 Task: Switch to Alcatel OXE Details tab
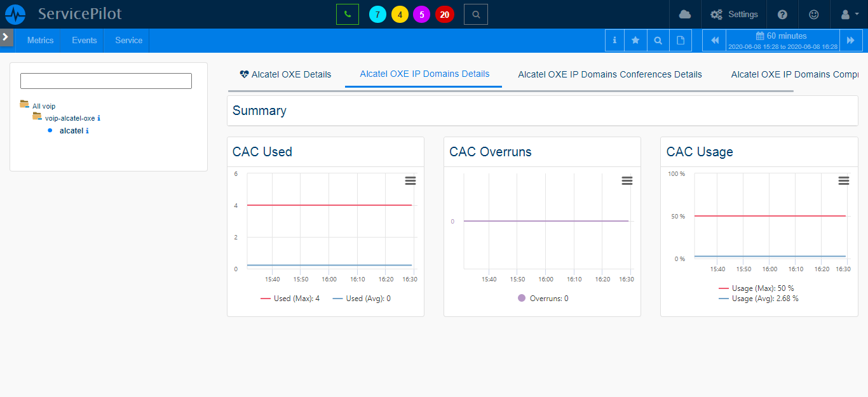[x=285, y=74]
